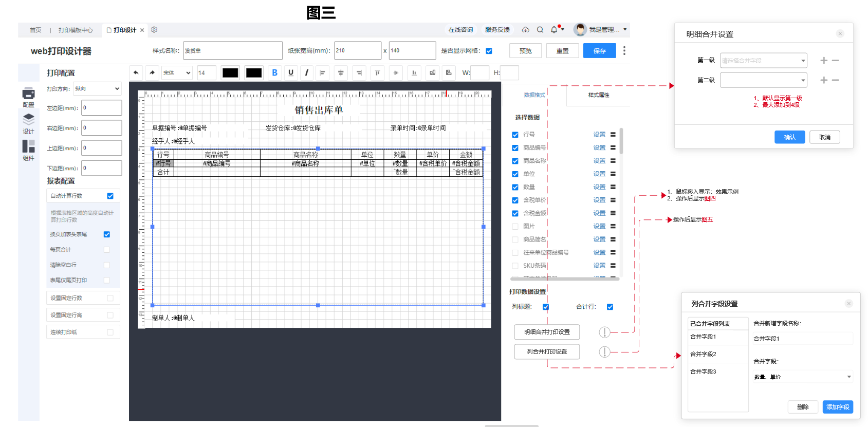The image size is (868, 427).
Task: Click the left-align objects icon
Action: click(449, 73)
